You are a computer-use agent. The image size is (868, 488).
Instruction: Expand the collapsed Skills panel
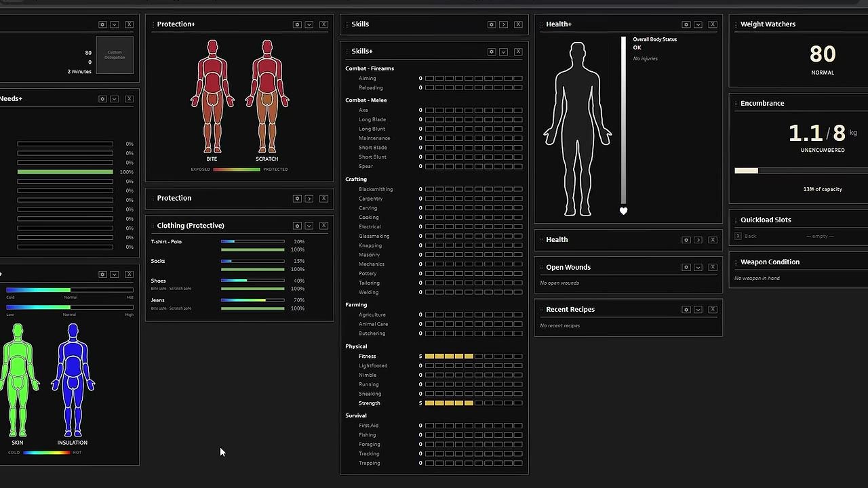click(504, 24)
